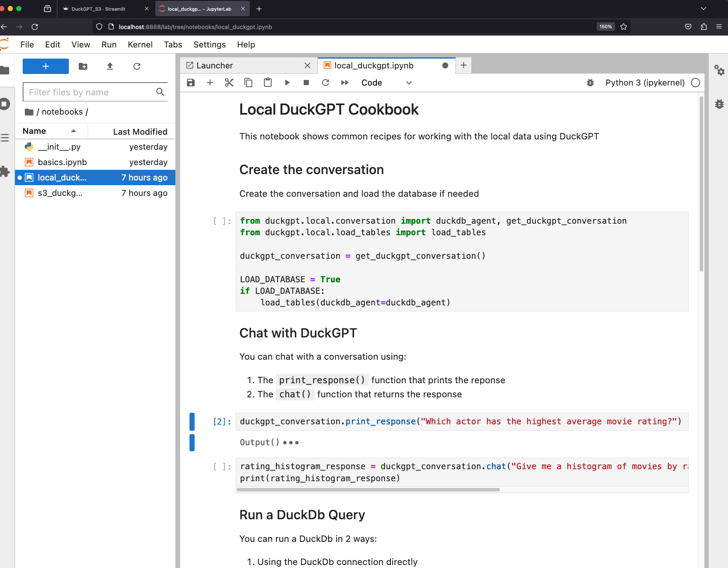The image size is (728, 568).
Task: Click the upload files icon
Action: click(x=110, y=66)
